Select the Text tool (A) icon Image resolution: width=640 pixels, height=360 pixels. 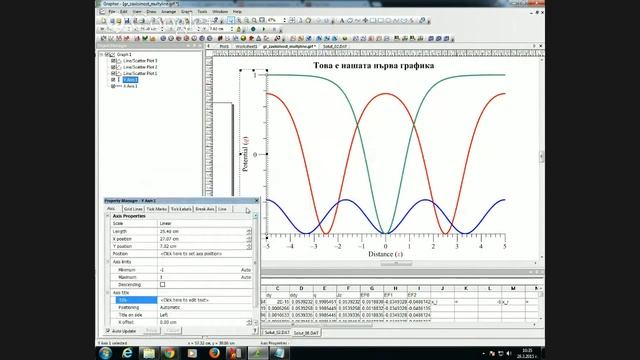pyautogui.click(x=342, y=20)
